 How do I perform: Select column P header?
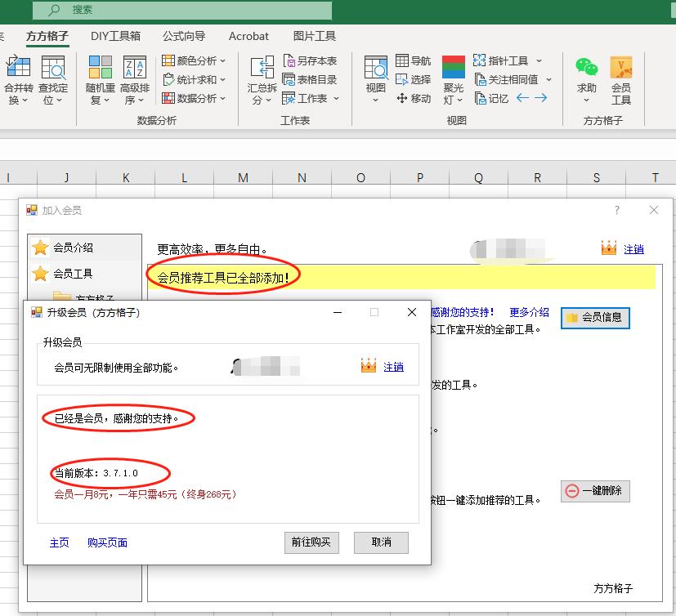[420, 178]
